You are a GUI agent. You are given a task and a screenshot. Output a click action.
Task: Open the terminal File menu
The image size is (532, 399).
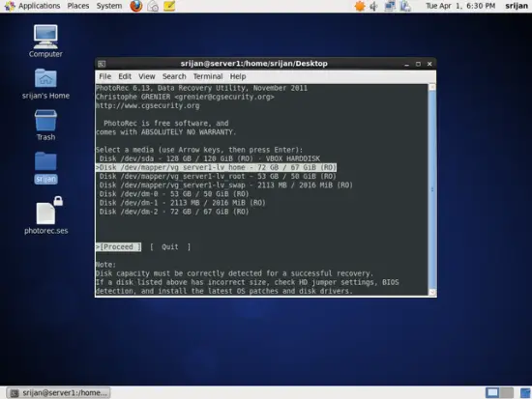tap(104, 76)
